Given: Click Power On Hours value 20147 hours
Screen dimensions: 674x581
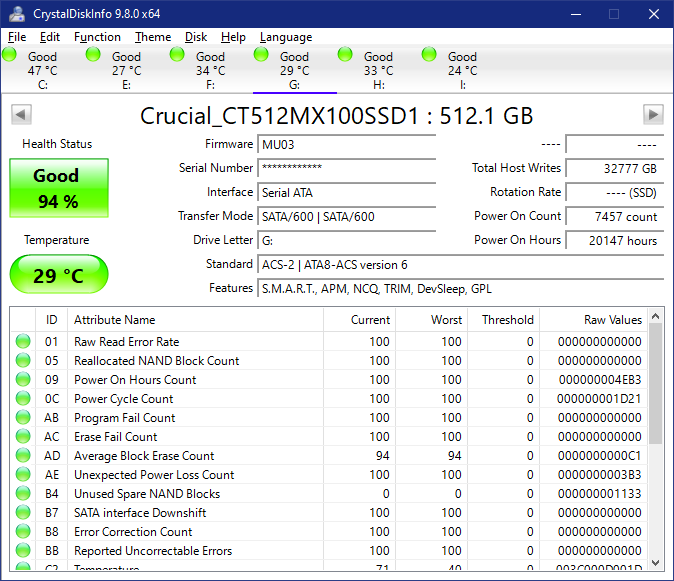Looking at the screenshot, I should [x=615, y=240].
